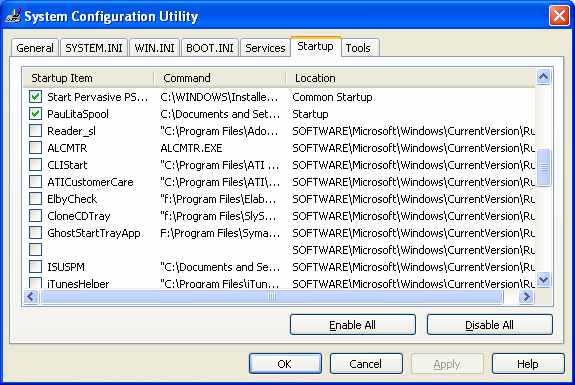The image size is (575, 385).
Task: Select the F:\Program Files\Syma... command cell
Action: (220, 233)
